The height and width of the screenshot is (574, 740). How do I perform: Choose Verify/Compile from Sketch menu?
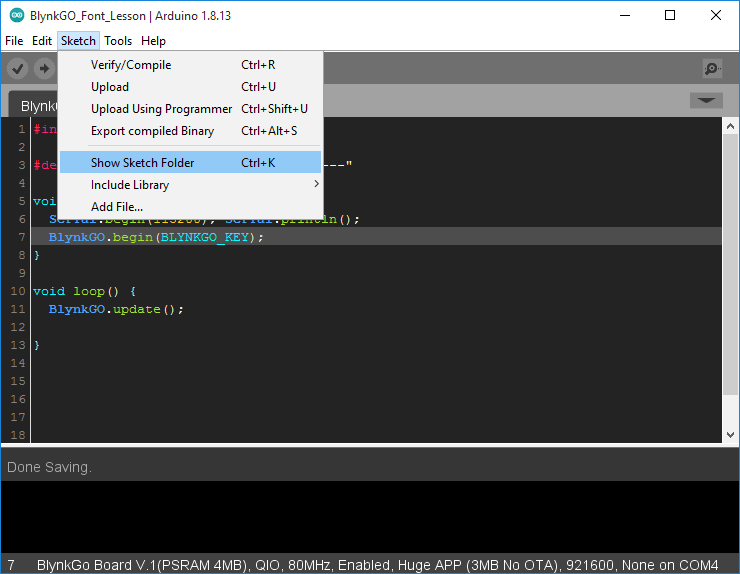[x=190, y=65]
